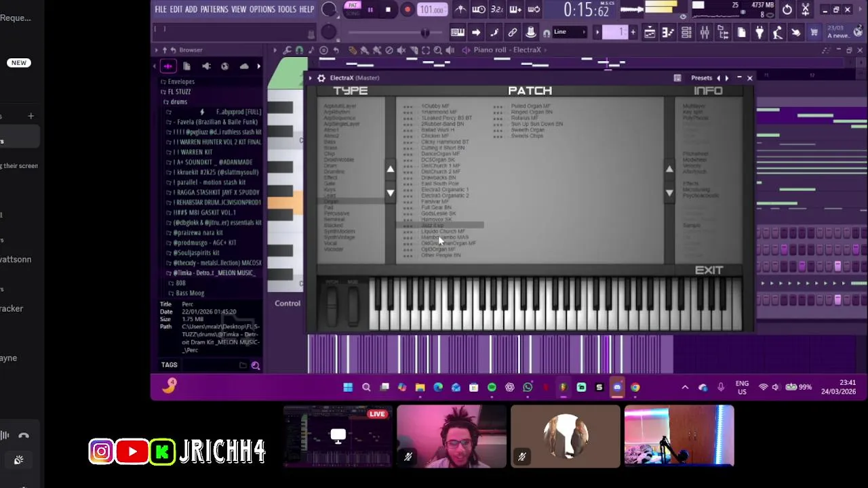The width and height of the screenshot is (868, 488).
Task: Adjust the main volume knob
Action: (x=329, y=9)
